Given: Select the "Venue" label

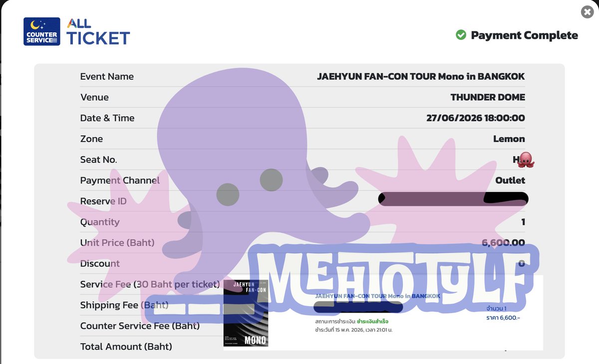Looking at the screenshot, I should pos(94,97).
